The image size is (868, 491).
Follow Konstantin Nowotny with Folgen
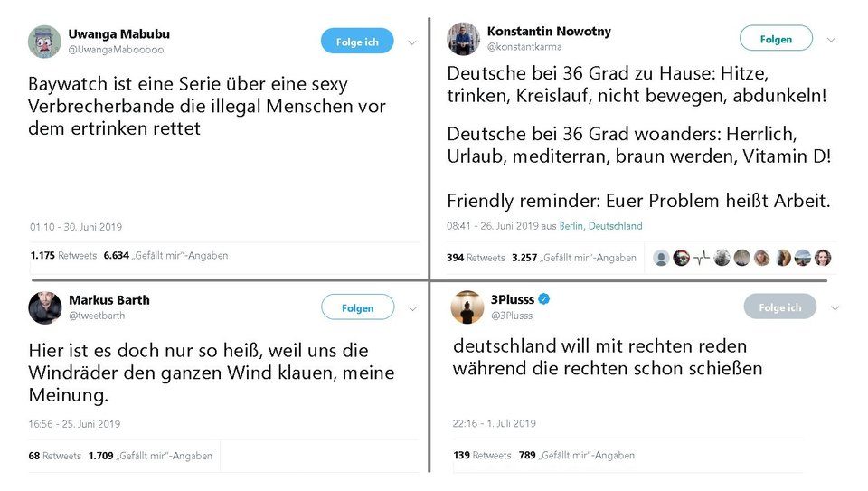(776, 39)
